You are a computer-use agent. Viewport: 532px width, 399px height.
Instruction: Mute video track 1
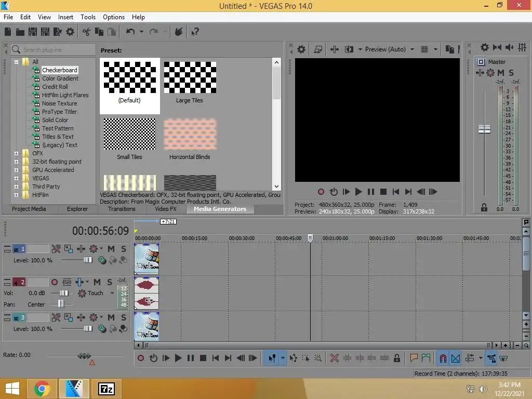111,249
